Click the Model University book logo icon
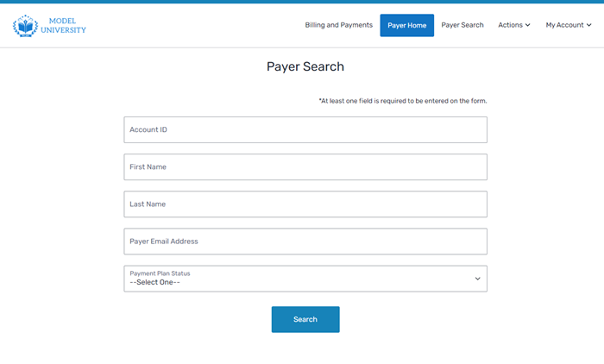Screen dimensions: 604x364 click(26, 26)
